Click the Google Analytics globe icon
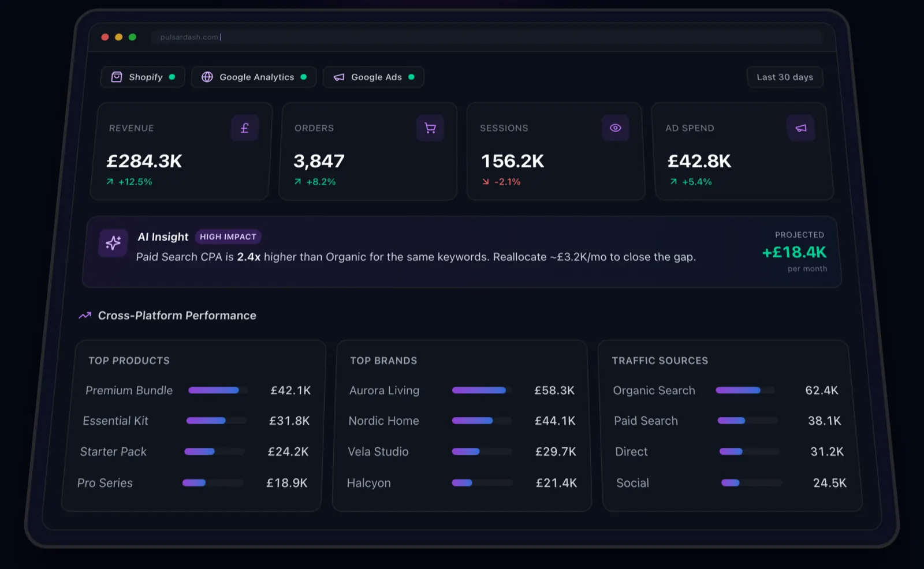The image size is (924, 569). pyautogui.click(x=207, y=77)
